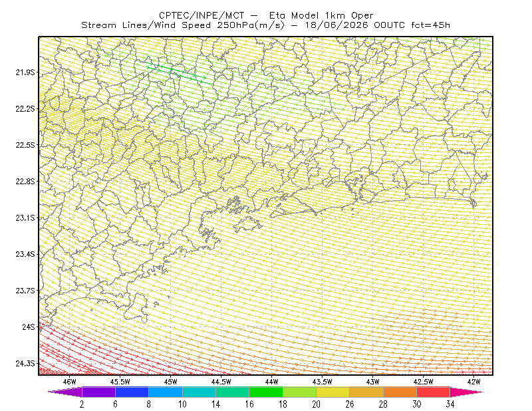The width and height of the screenshot is (532, 411).
Task: Click the color scale value '16'
Action: tap(249, 404)
